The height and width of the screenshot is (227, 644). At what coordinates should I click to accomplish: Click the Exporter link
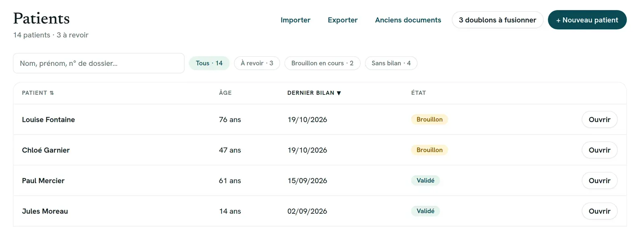click(x=343, y=20)
